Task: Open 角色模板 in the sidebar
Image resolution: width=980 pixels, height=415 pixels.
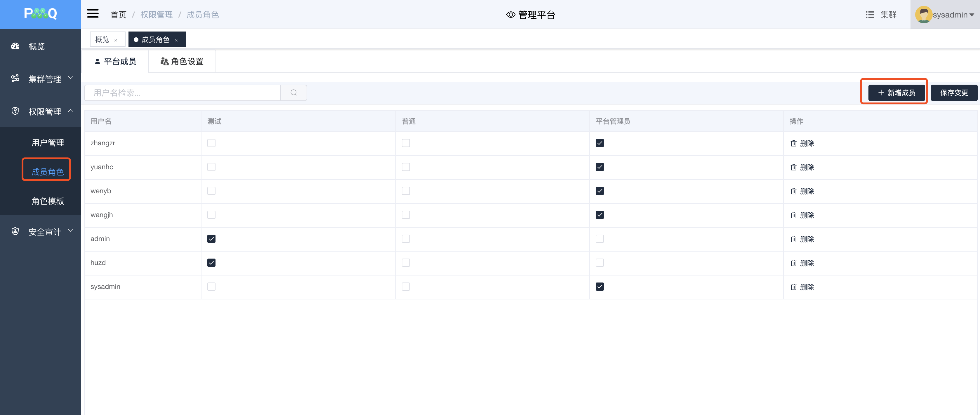Action: (48, 201)
